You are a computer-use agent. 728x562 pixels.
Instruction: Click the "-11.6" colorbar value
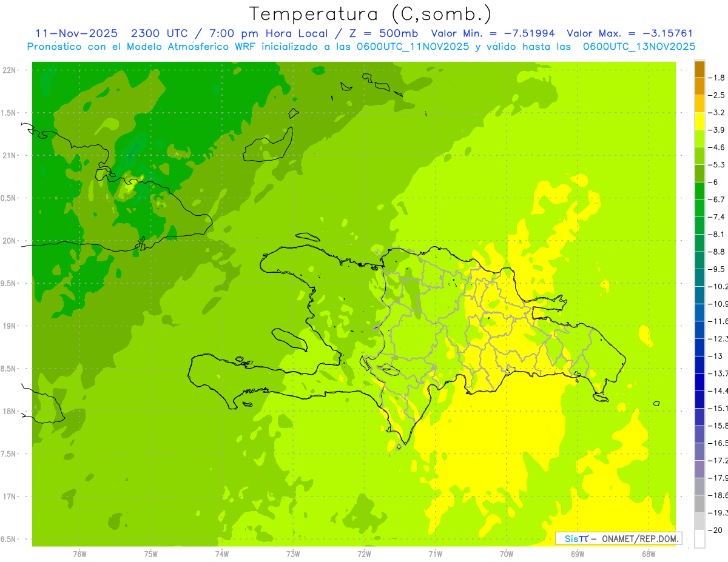(719, 321)
